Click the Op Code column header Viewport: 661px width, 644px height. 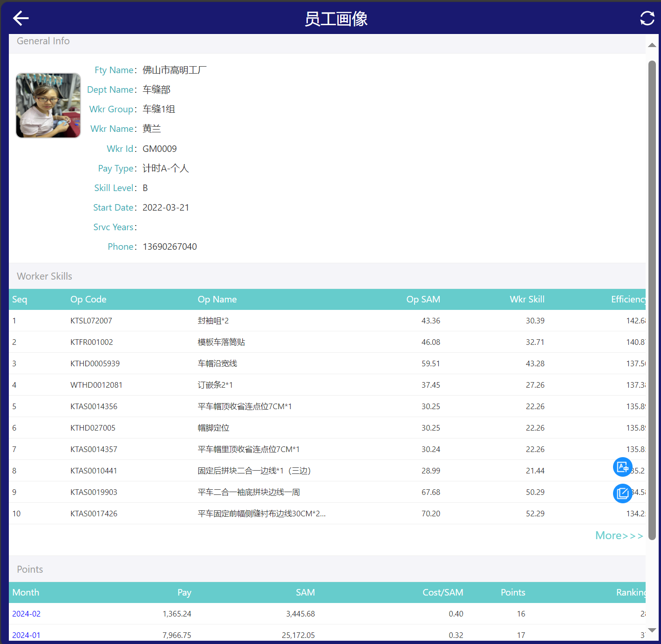point(88,299)
